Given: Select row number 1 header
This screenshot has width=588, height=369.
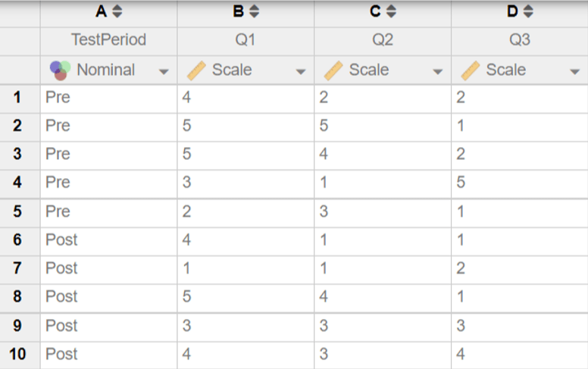Looking at the screenshot, I should click(x=17, y=97).
